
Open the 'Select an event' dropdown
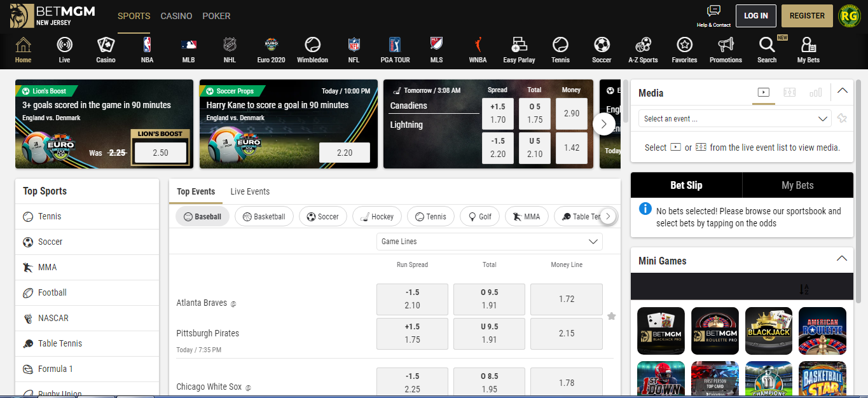(734, 118)
